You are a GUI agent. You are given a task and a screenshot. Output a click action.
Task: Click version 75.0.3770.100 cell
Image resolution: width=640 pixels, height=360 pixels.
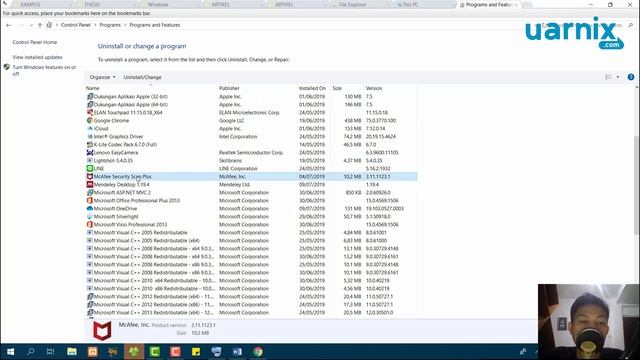381,121
